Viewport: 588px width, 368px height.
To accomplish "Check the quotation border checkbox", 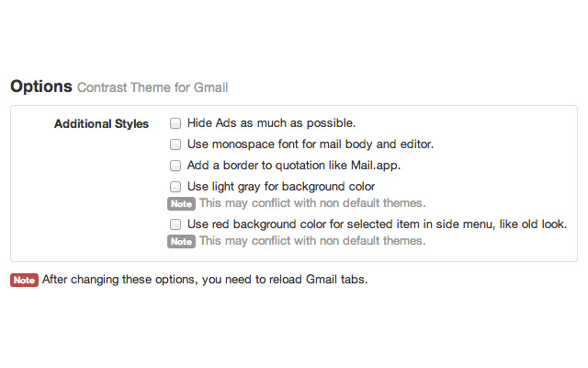I will (175, 167).
